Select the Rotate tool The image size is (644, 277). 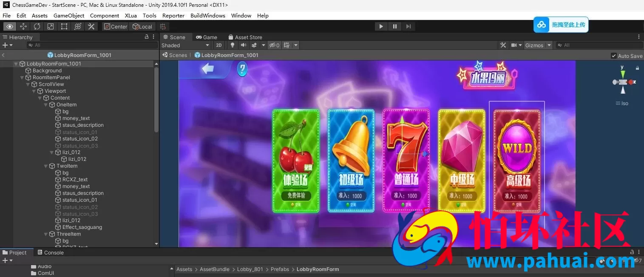(x=37, y=26)
